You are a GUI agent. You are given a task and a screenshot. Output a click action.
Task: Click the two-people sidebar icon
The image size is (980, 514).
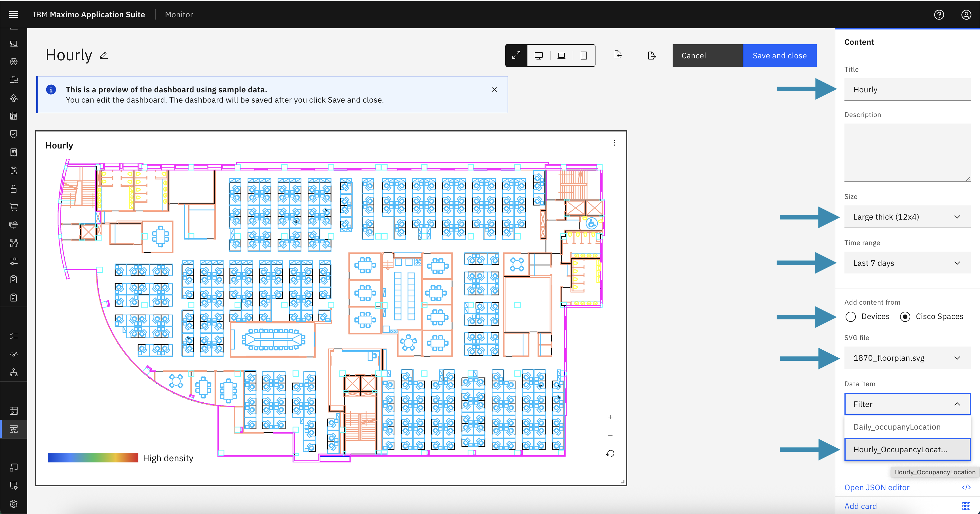click(x=14, y=243)
